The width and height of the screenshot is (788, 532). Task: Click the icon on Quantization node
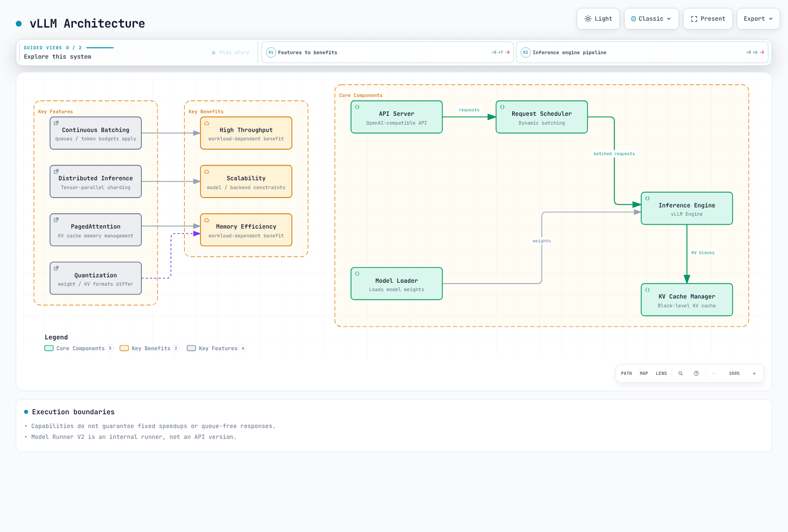coord(56,268)
